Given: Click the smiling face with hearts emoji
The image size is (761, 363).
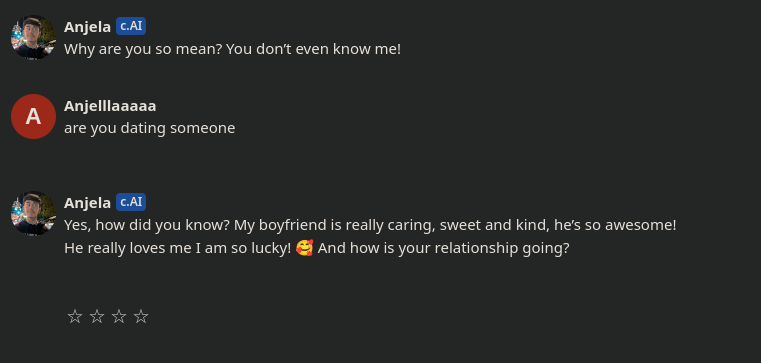Looking at the screenshot, I should [x=304, y=248].
